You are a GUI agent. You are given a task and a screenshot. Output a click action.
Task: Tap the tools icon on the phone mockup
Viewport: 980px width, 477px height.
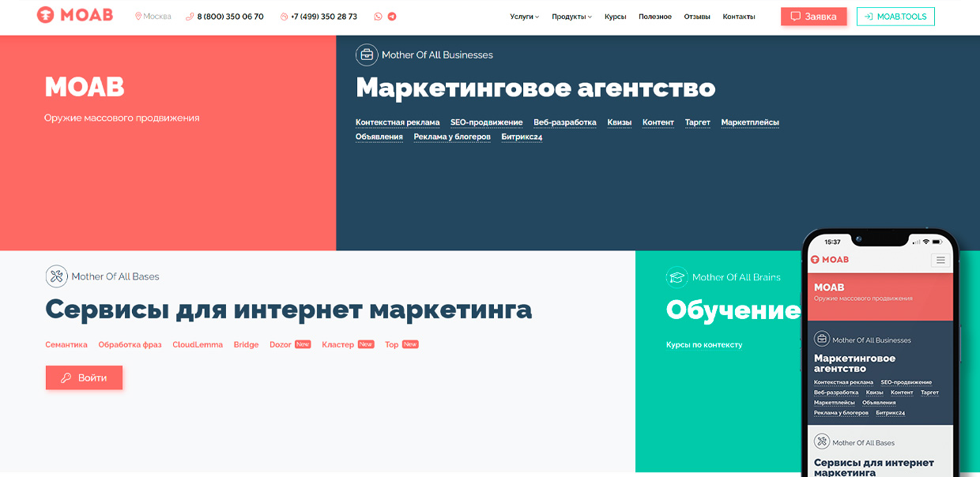point(822,442)
